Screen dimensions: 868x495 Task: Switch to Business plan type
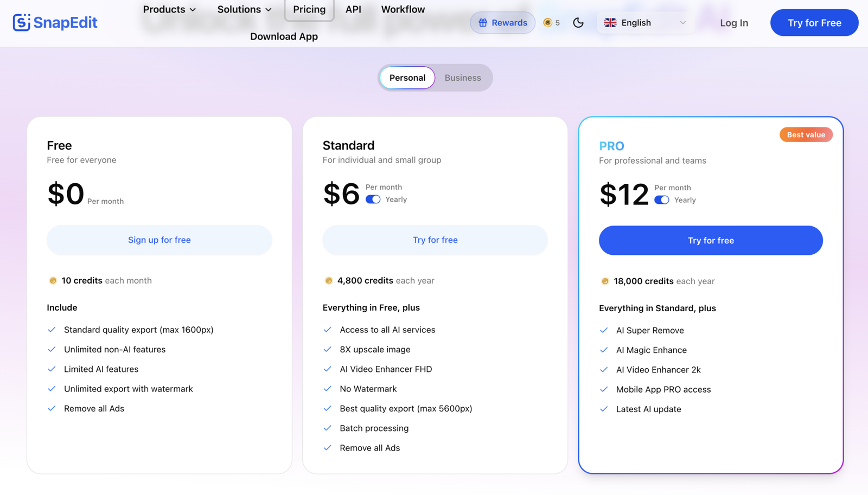[x=463, y=78]
